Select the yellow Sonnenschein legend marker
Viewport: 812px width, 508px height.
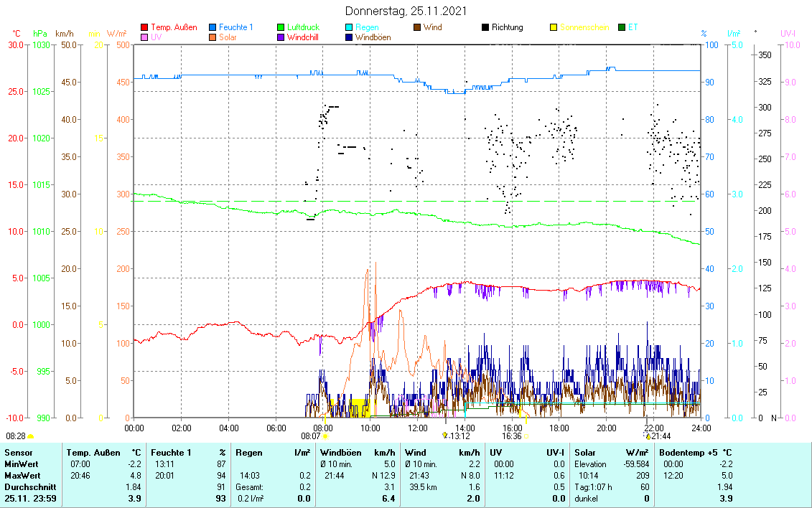click(554, 27)
